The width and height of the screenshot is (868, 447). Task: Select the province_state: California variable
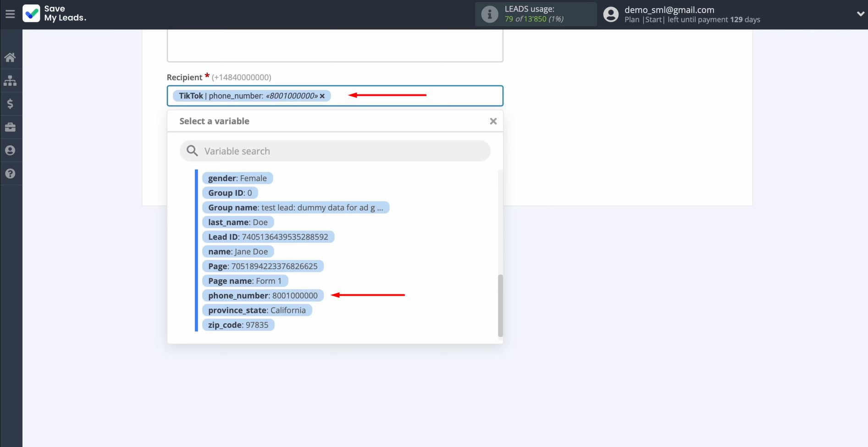(257, 310)
